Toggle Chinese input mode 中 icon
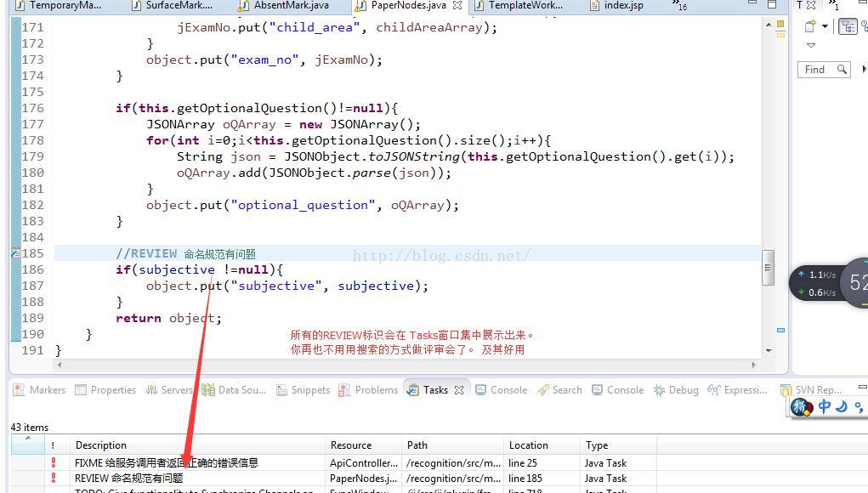Image resolution: width=868 pixels, height=493 pixels. pos(825,406)
